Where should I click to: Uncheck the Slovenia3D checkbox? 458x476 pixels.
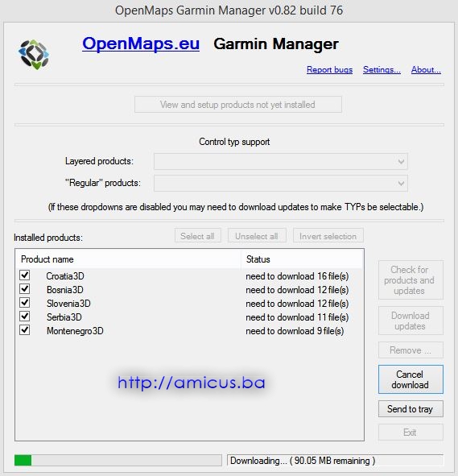[x=25, y=302]
